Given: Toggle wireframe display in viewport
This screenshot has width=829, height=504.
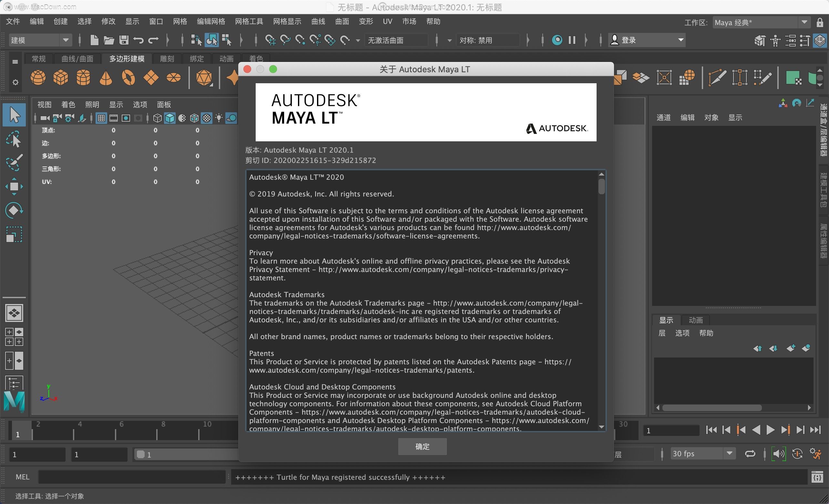Looking at the screenshot, I should coord(158,118).
